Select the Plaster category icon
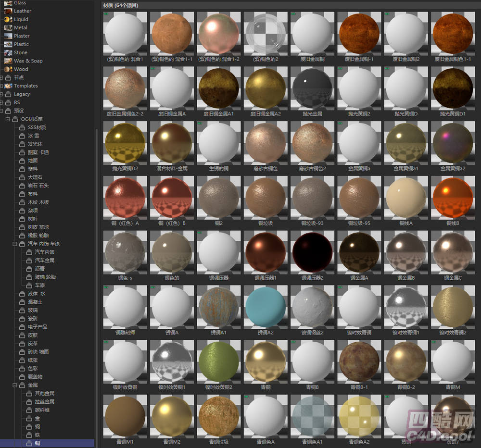Screen dimensions: 481x448 pyautogui.click(x=8, y=36)
